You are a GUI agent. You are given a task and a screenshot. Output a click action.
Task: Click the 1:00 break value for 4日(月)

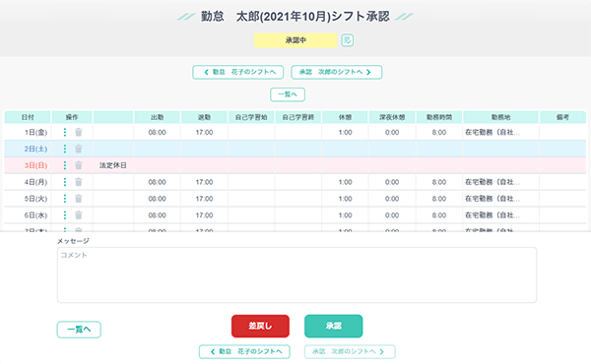point(346,182)
